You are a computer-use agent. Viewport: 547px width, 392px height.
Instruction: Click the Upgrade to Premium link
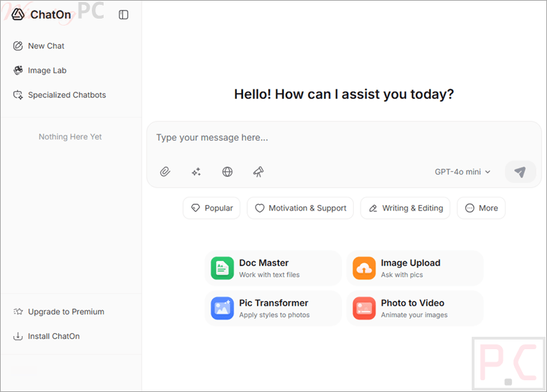(59, 311)
